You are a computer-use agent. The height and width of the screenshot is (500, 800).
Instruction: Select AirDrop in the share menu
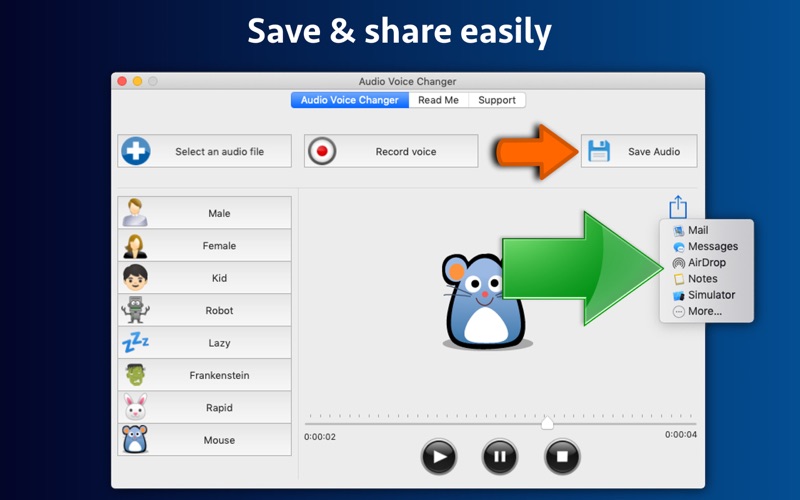pyautogui.click(x=706, y=263)
